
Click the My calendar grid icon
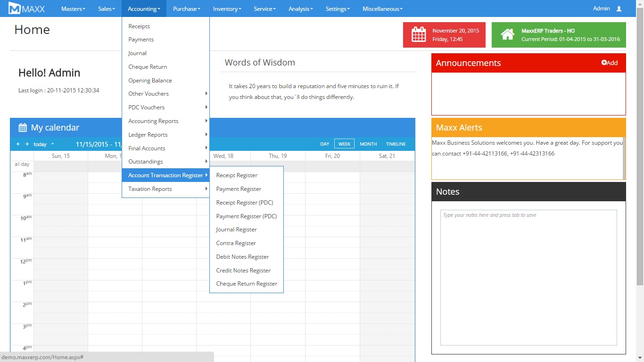23,128
